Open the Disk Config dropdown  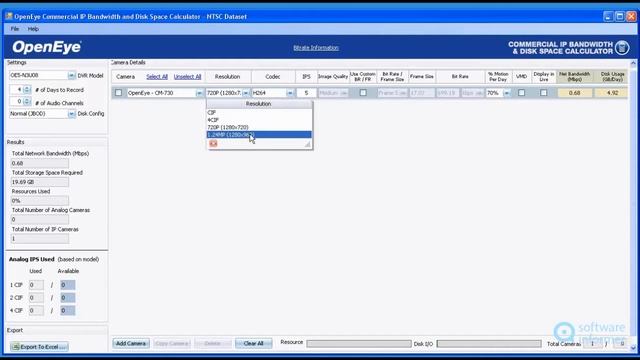(x=71, y=114)
